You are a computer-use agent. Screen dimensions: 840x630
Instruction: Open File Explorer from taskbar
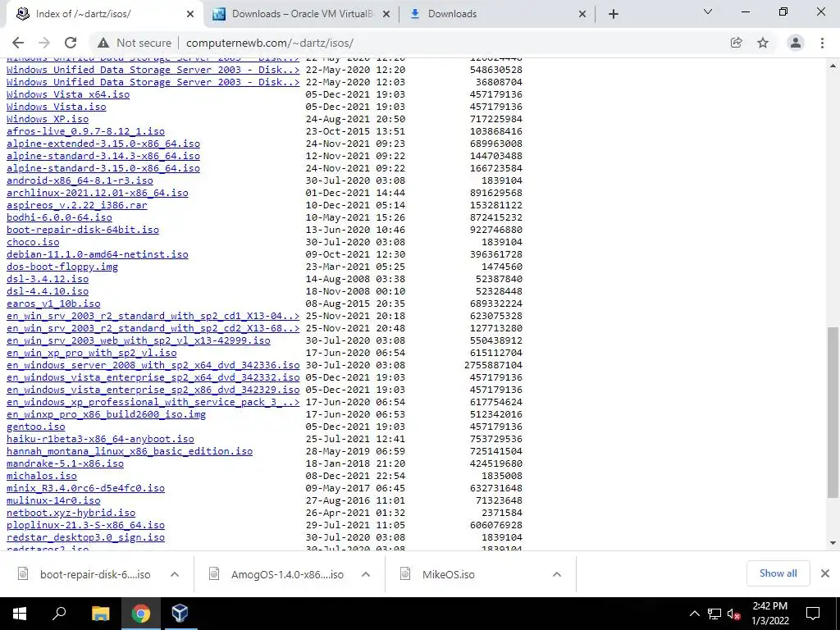(x=100, y=614)
